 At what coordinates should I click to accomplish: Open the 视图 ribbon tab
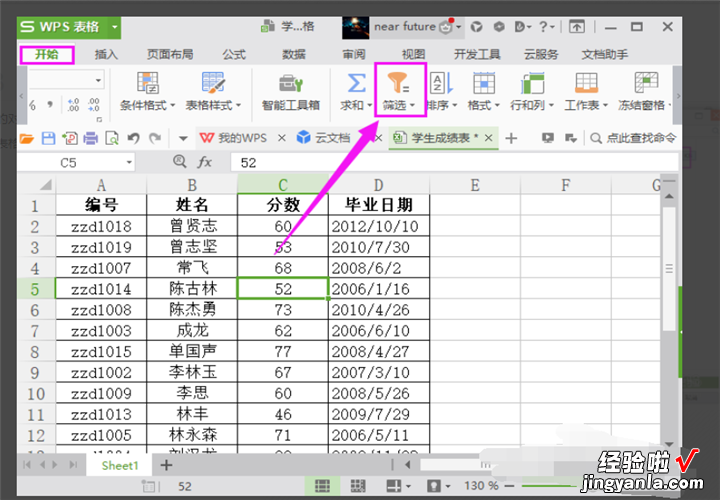[x=413, y=55]
